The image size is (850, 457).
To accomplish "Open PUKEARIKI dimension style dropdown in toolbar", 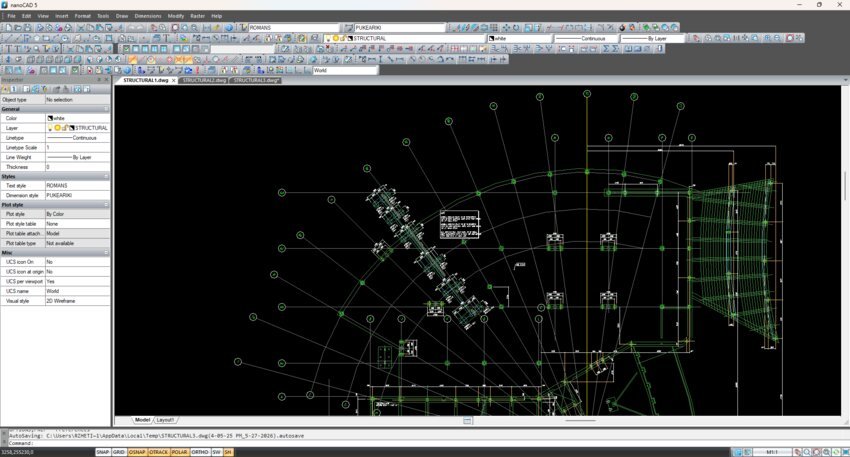I will tap(400, 28).
